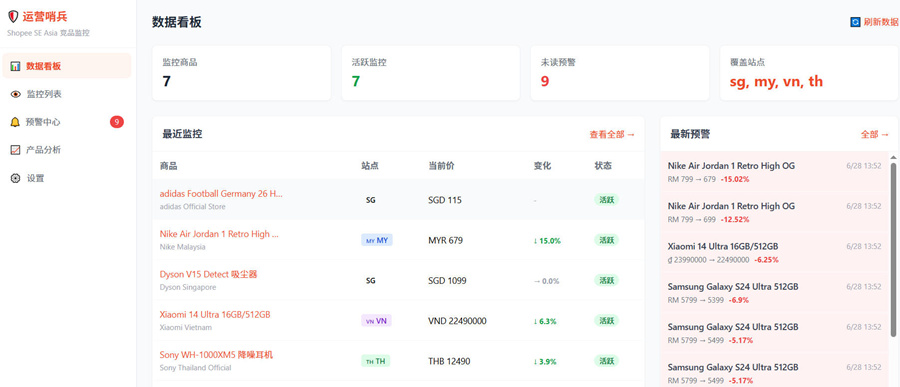Screen dimensions: 900x387
Task: Click the ↓ 3.9% change value
Action: coord(545,361)
